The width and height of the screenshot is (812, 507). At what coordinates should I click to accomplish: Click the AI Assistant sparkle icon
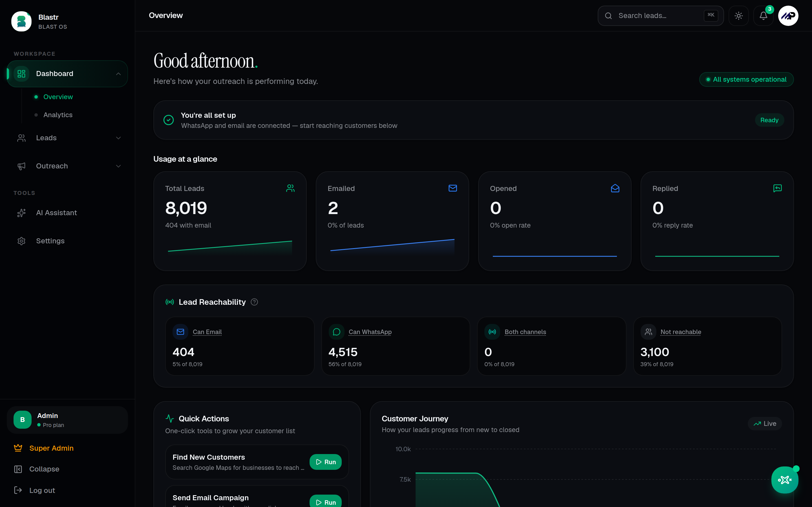(x=21, y=213)
